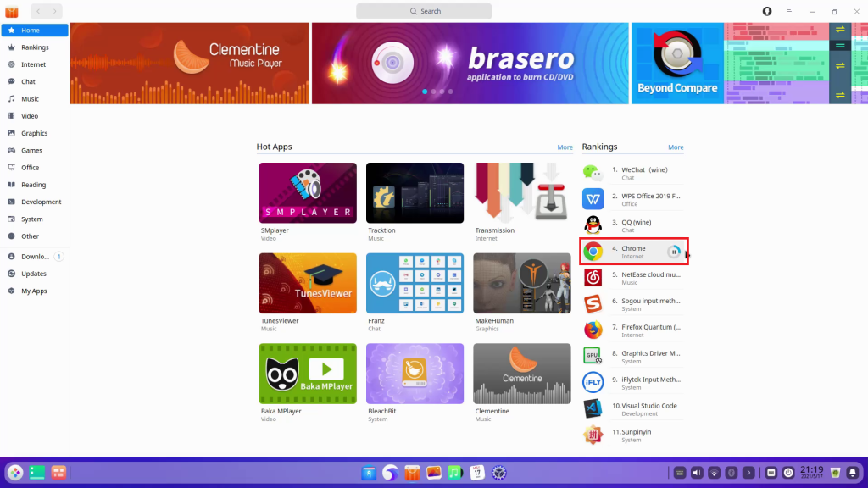This screenshot has width=868, height=488.
Task: Open the multitasking view dock icon
Action: coord(58,473)
